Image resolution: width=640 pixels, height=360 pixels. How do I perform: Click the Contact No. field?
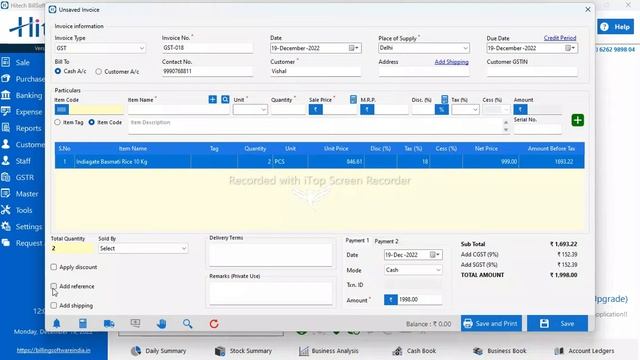207,71
